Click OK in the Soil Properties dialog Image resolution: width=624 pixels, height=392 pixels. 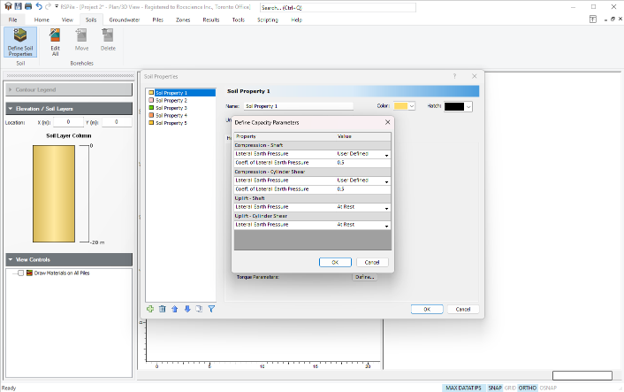click(427, 309)
